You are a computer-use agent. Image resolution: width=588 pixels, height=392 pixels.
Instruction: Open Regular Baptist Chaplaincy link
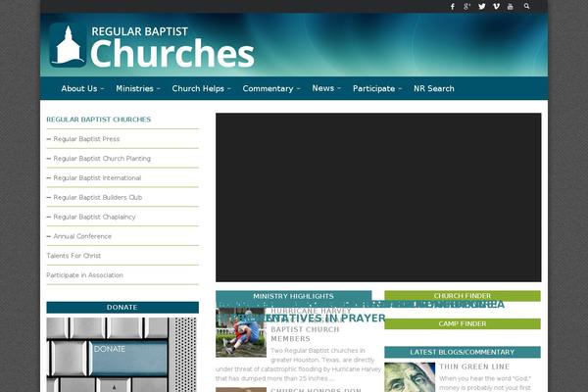(x=94, y=217)
